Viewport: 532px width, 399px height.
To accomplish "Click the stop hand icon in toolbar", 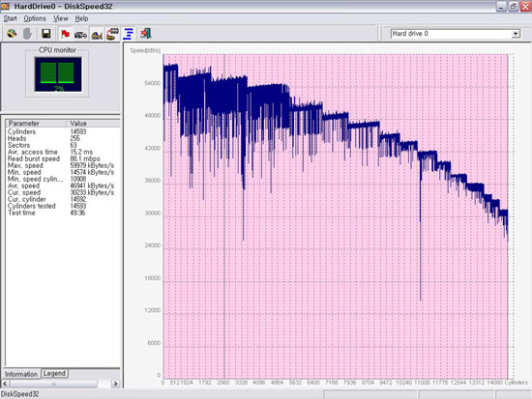I will 28,34.
